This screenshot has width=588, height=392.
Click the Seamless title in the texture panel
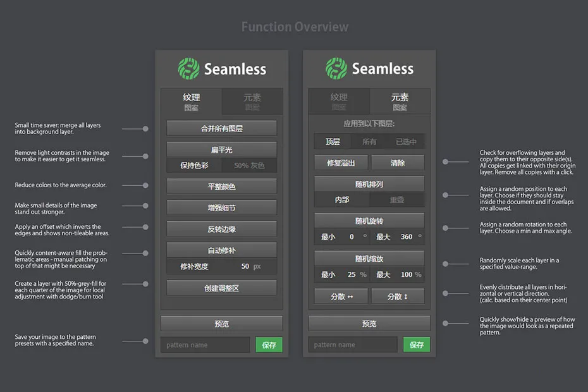point(235,69)
